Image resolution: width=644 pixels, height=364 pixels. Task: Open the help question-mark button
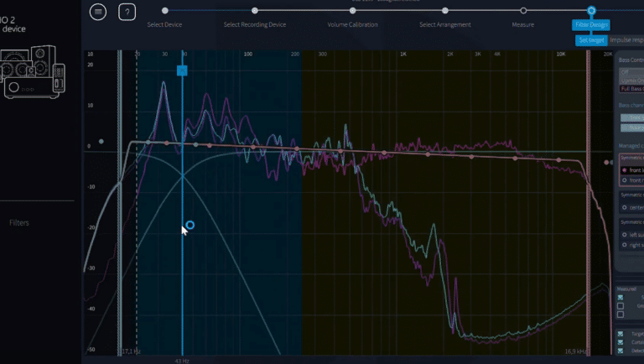(127, 12)
